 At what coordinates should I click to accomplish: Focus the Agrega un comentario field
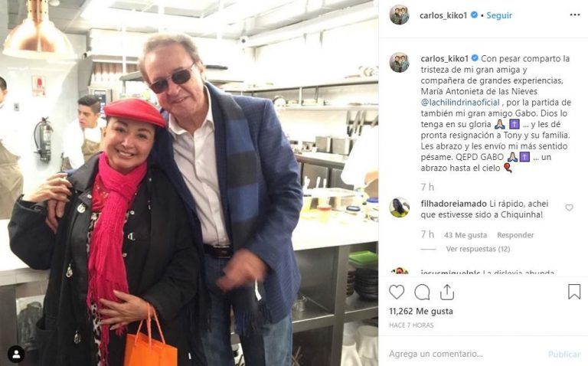[x=465, y=354]
